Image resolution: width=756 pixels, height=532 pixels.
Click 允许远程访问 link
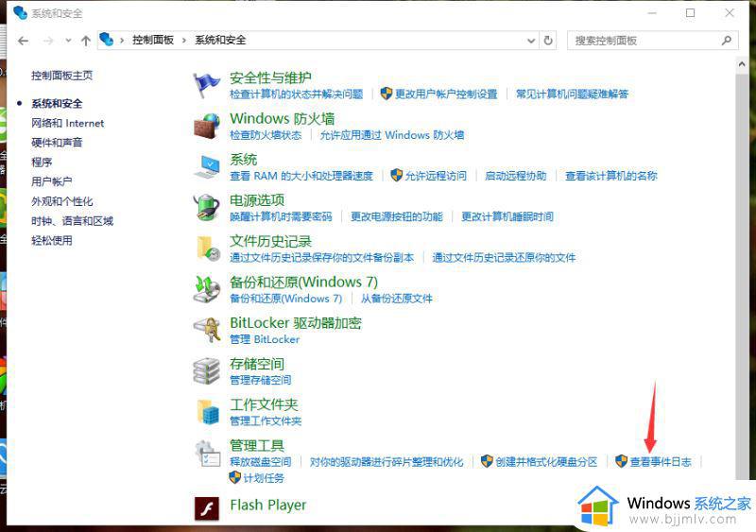pyautogui.click(x=436, y=176)
